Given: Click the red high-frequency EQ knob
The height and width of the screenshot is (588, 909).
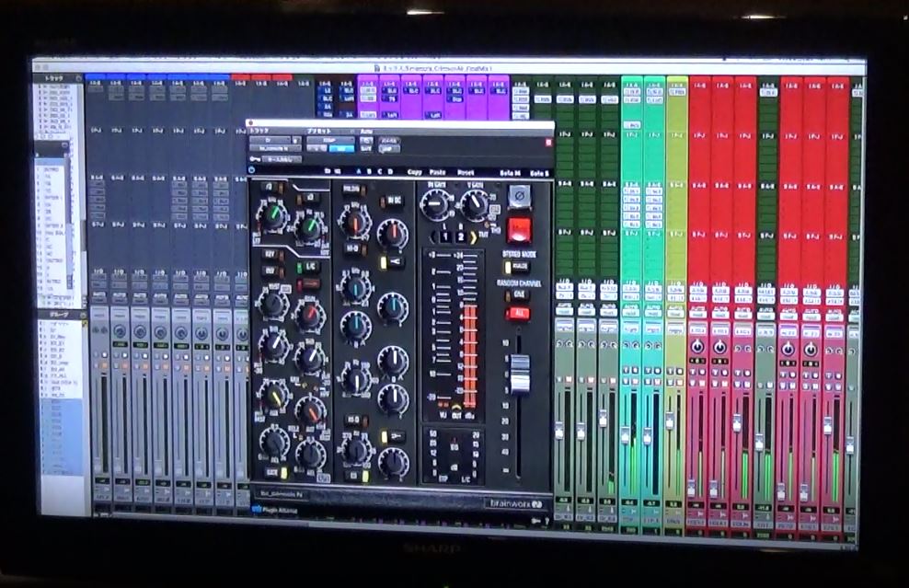Looking at the screenshot, I should pos(354,222).
